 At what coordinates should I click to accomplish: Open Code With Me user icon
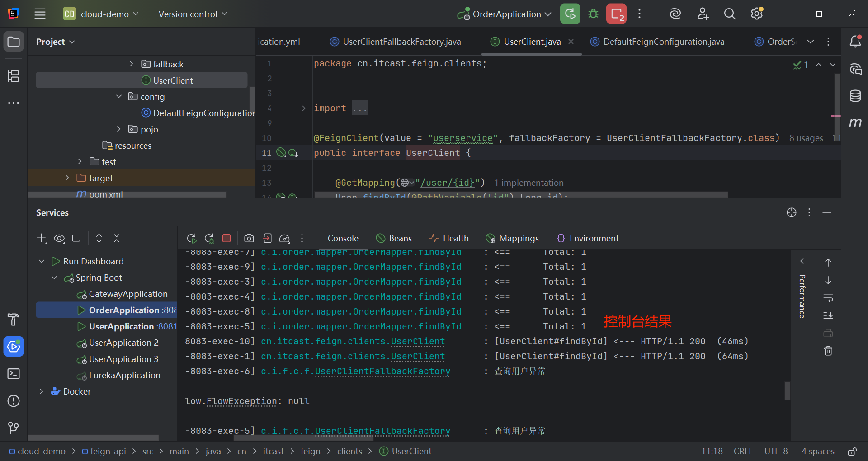click(x=703, y=14)
